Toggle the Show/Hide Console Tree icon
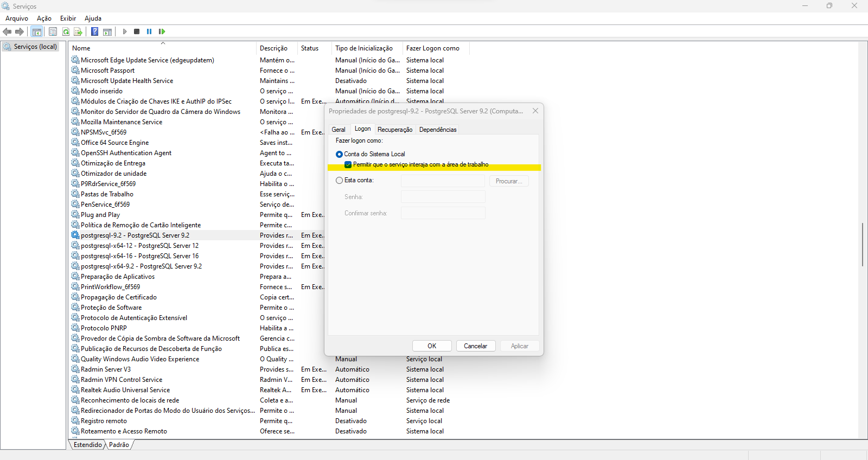The height and width of the screenshot is (460, 868). click(36, 31)
